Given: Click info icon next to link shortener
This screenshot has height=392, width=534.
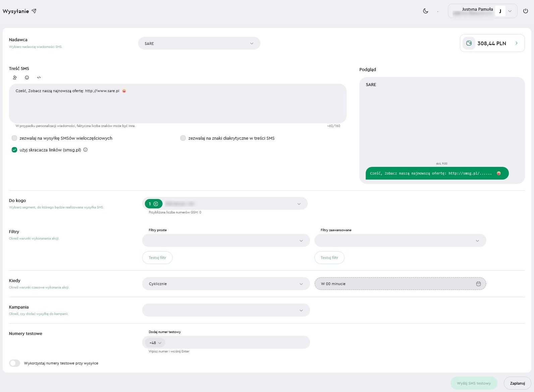Looking at the screenshot, I should [x=85, y=150].
